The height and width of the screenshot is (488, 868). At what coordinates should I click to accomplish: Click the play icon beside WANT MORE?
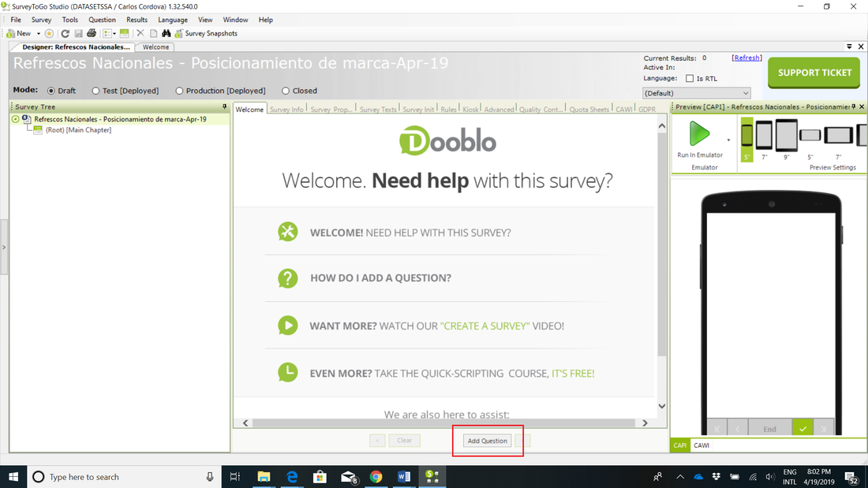[288, 326]
